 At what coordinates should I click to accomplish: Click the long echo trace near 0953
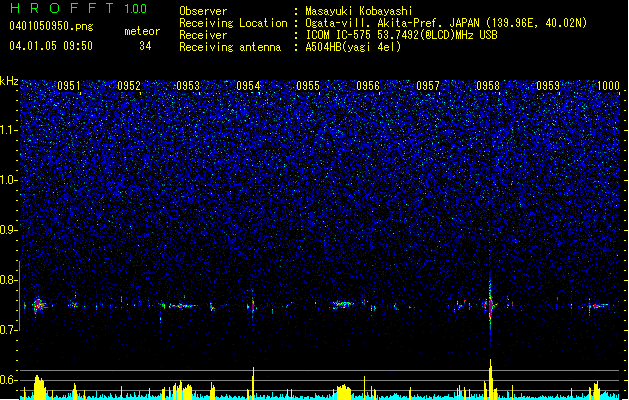point(181,306)
